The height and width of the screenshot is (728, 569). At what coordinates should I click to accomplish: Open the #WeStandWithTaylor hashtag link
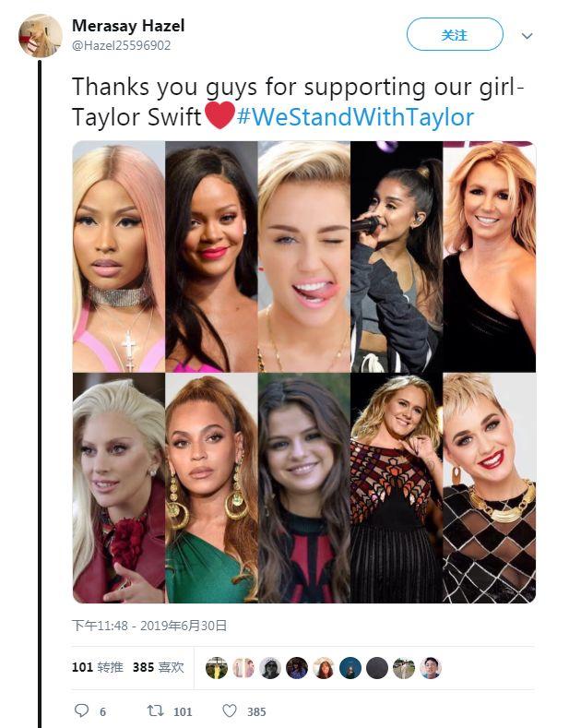tap(355, 117)
